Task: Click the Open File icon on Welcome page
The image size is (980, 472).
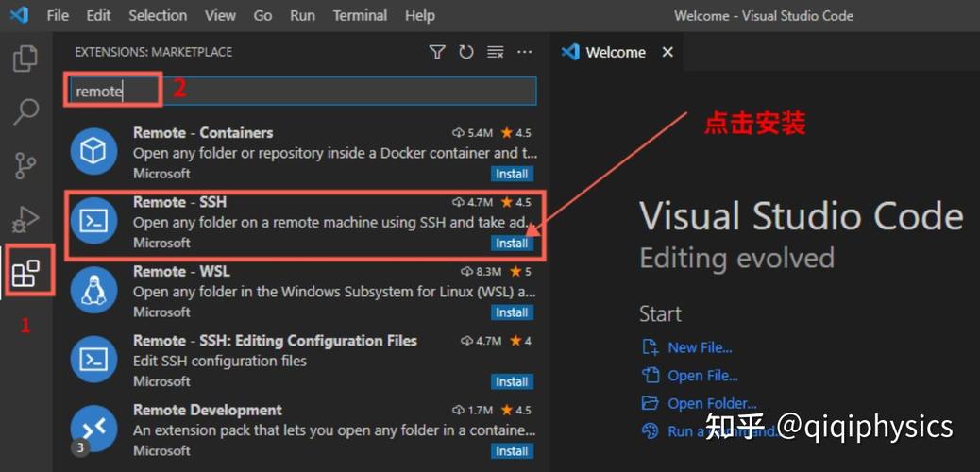Action: [651, 375]
